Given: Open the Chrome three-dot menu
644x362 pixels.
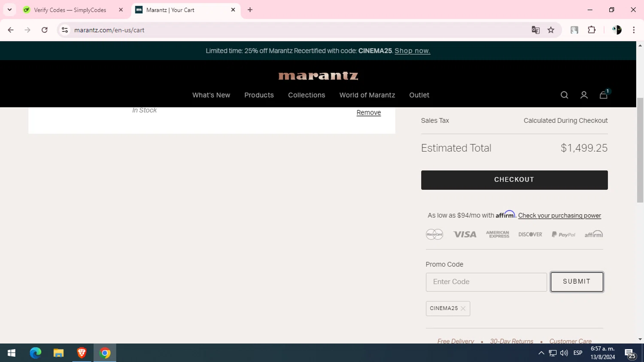Looking at the screenshot, I should pos(634,30).
